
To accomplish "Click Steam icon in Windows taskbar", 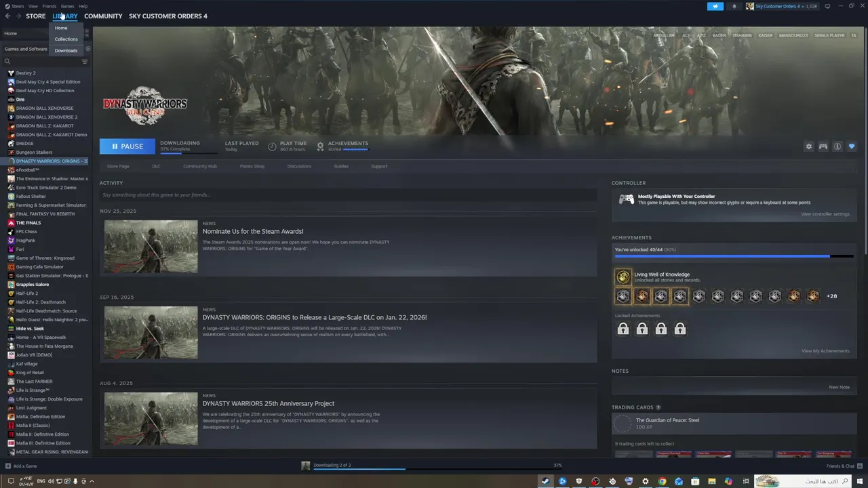I will tap(545, 481).
